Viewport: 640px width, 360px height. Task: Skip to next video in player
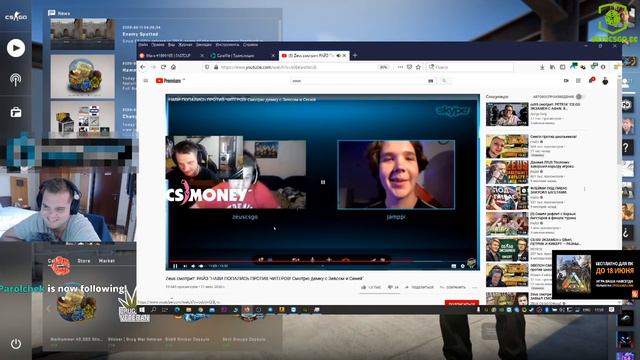click(185, 266)
